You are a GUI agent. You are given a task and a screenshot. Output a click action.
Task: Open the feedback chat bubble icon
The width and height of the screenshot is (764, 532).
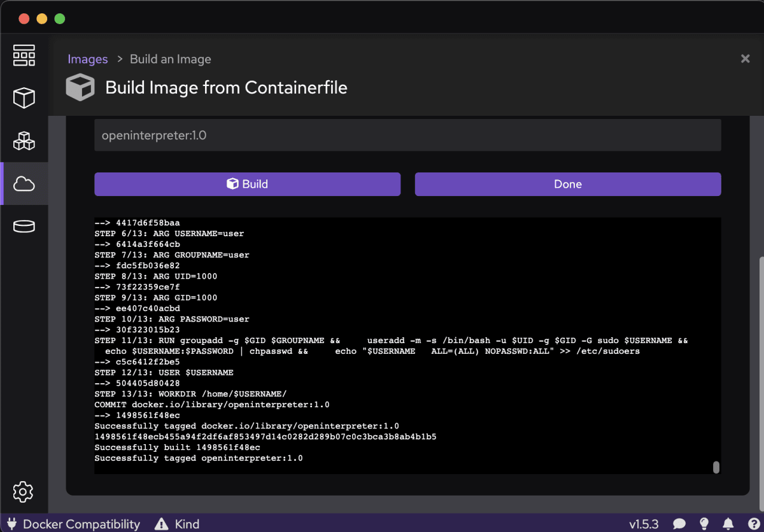[x=679, y=524]
